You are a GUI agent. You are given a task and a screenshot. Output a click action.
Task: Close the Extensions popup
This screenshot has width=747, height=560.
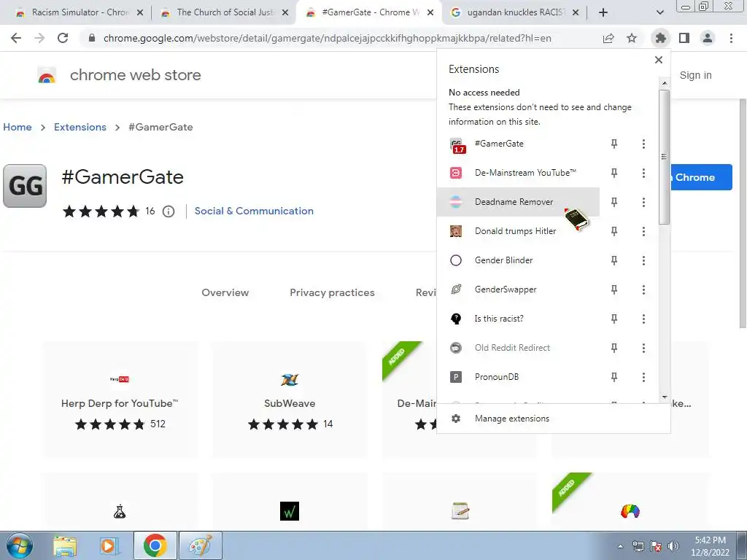tap(659, 60)
